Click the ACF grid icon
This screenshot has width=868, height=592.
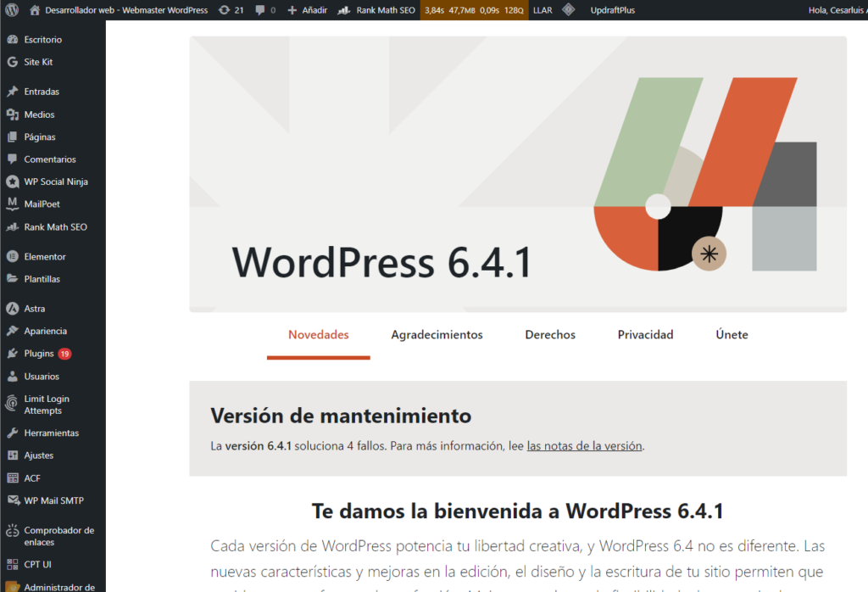[12, 478]
